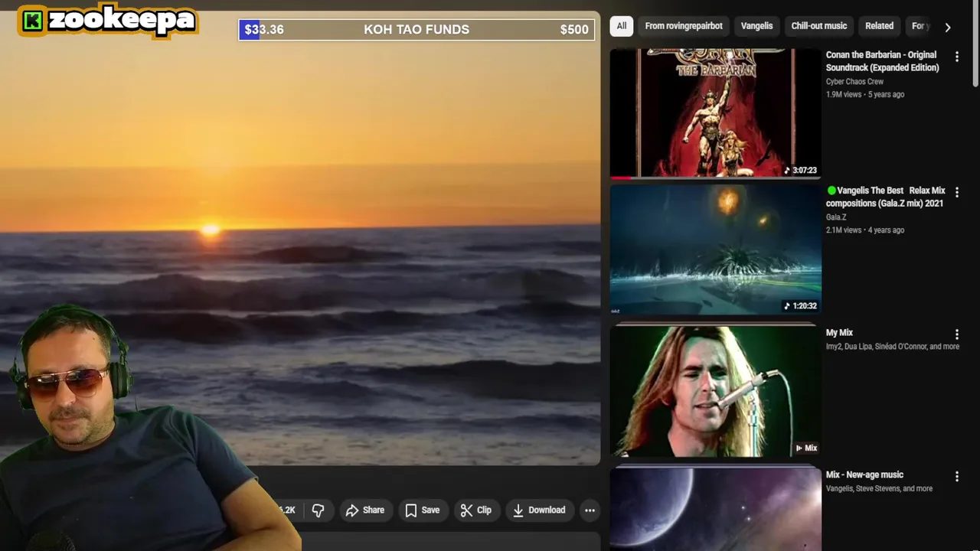Image resolution: width=980 pixels, height=551 pixels.
Task: Select the All filter chip
Action: [622, 26]
